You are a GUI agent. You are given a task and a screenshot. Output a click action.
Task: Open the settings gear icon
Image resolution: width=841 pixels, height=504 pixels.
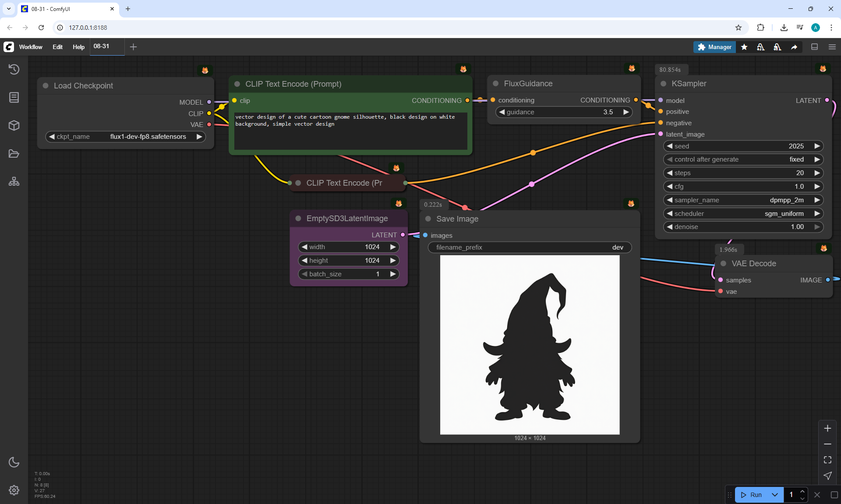[14, 490]
